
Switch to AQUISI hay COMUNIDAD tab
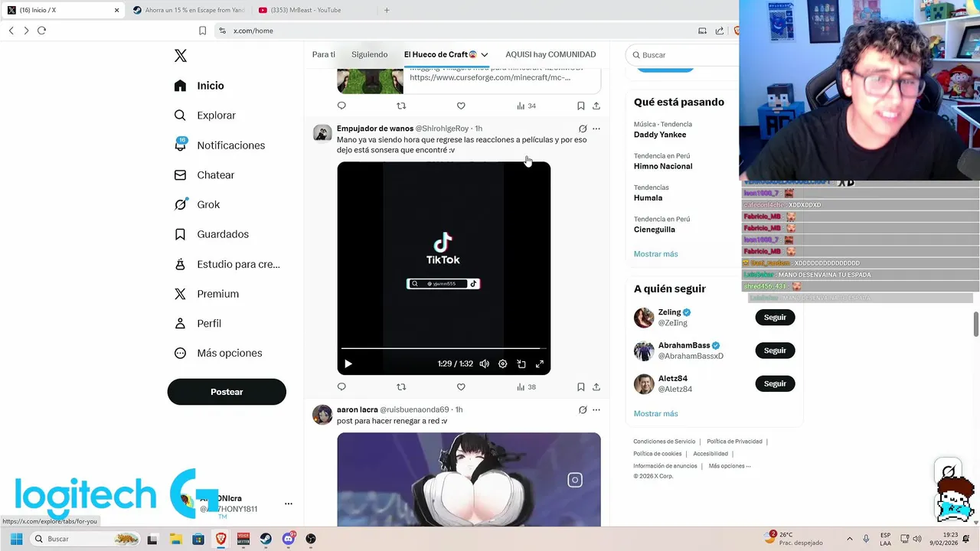click(x=550, y=54)
